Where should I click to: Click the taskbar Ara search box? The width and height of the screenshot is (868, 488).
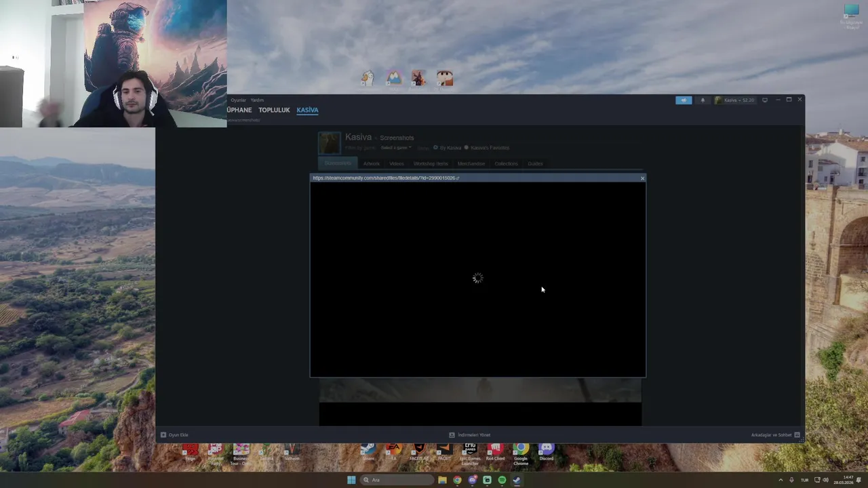pyautogui.click(x=397, y=480)
